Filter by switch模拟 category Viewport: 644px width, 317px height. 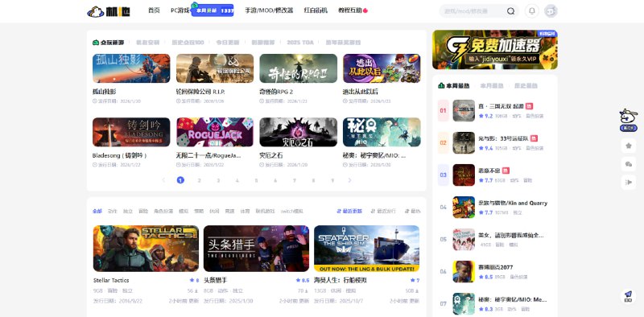(x=291, y=211)
